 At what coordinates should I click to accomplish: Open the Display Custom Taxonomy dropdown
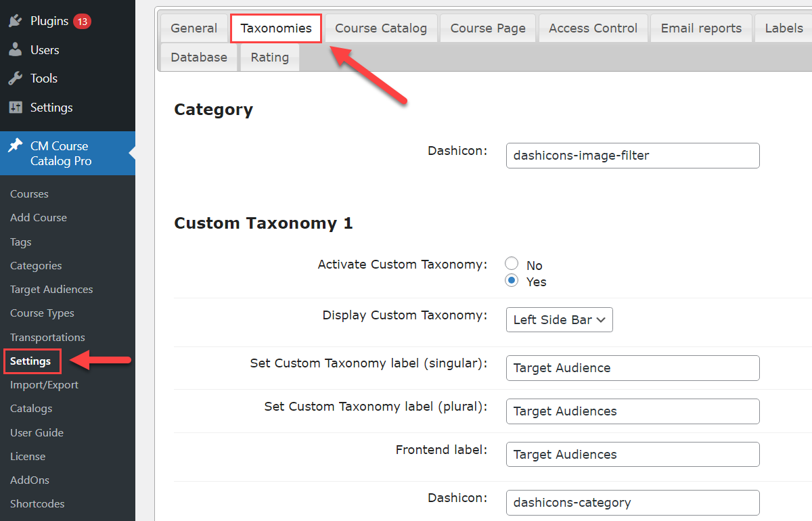(559, 320)
